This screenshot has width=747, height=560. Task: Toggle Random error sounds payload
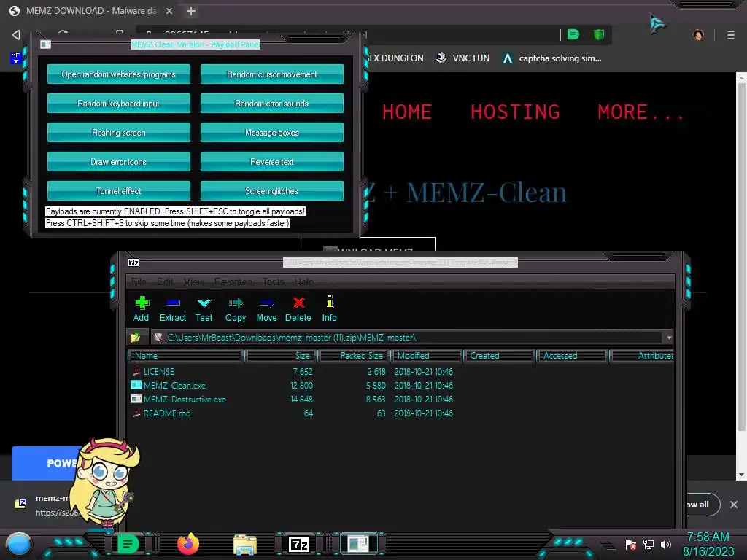(x=272, y=104)
